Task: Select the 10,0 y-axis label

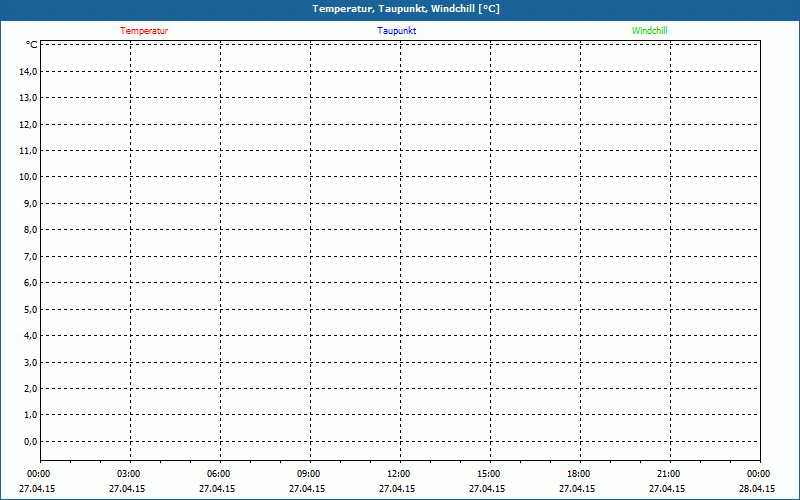Action: point(28,177)
